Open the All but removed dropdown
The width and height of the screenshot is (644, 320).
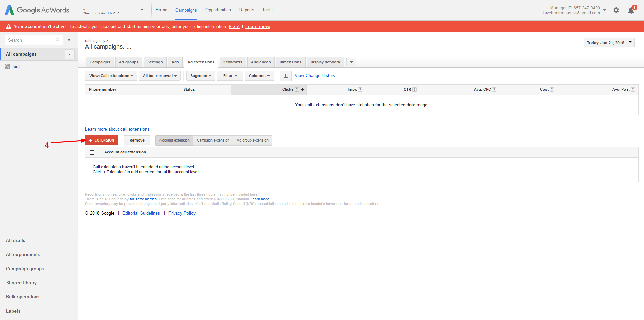(160, 76)
